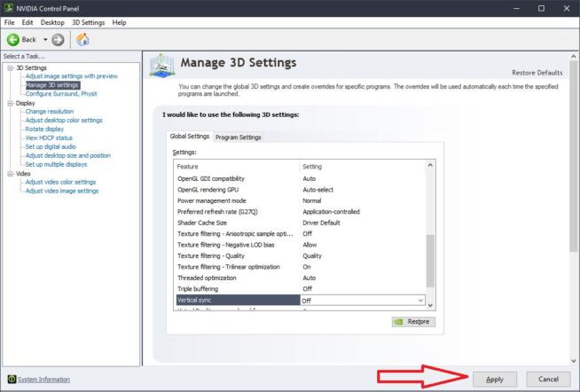This screenshot has width=580, height=392.
Task: Select Texture filtering - Negative LOD bias row
Action: click(x=300, y=245)
